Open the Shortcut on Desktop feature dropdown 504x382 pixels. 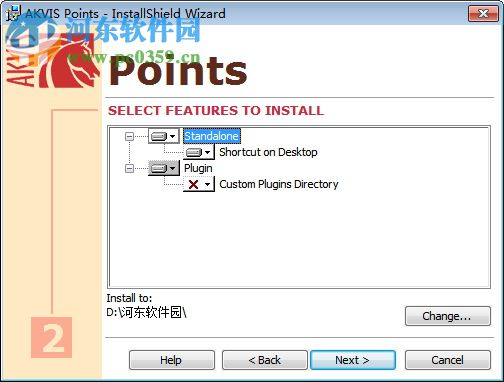[x=199, y=152]
